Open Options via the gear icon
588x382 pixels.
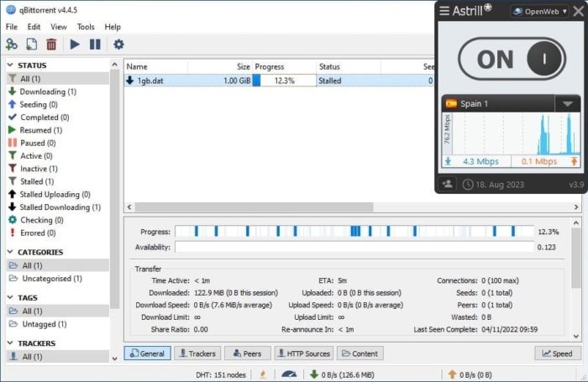tap(118, 44)
